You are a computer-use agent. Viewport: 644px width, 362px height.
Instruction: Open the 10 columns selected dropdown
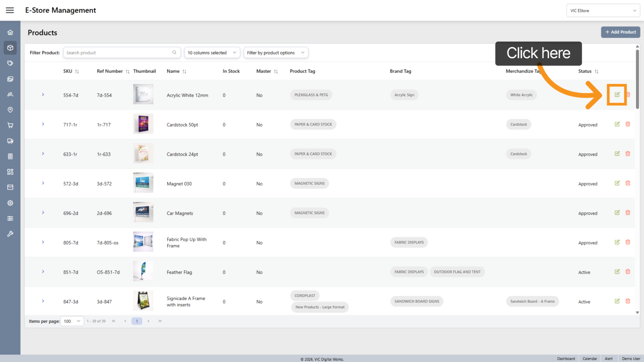pos(212,53)
